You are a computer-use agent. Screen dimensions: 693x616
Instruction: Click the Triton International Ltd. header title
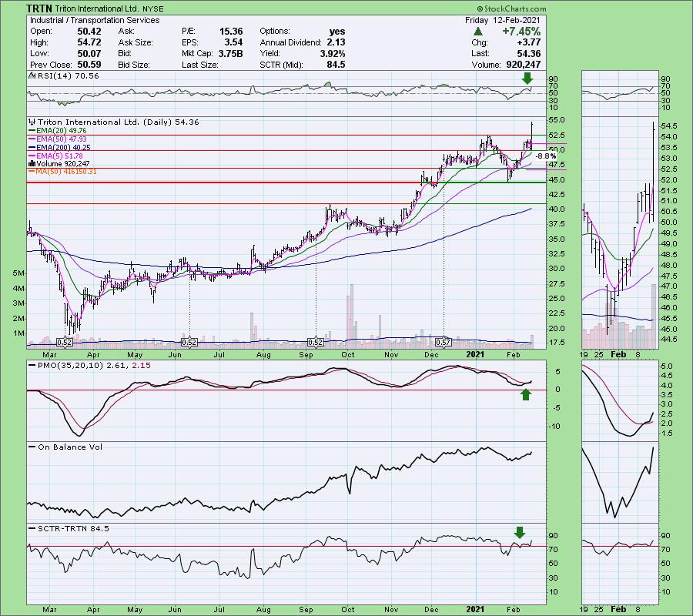point(96,8)
